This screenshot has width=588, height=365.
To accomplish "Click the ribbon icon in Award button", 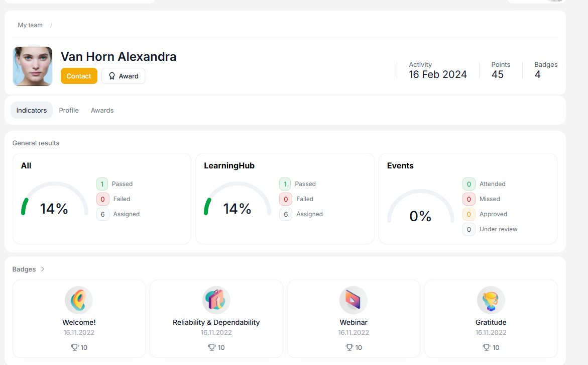I will coord(112,76).
